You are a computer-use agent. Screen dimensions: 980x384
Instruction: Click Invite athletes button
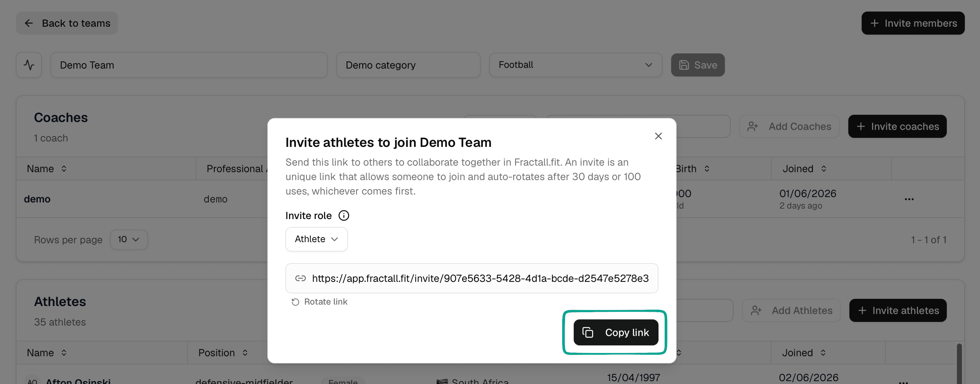tap(897, 310)
